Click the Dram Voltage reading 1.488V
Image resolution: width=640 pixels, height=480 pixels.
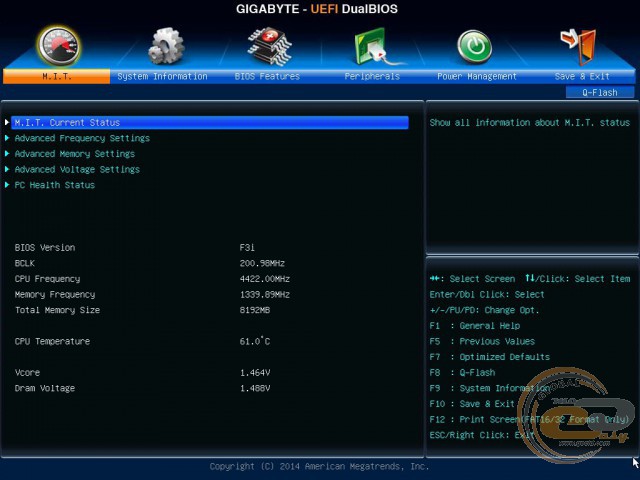coord(255,388)
